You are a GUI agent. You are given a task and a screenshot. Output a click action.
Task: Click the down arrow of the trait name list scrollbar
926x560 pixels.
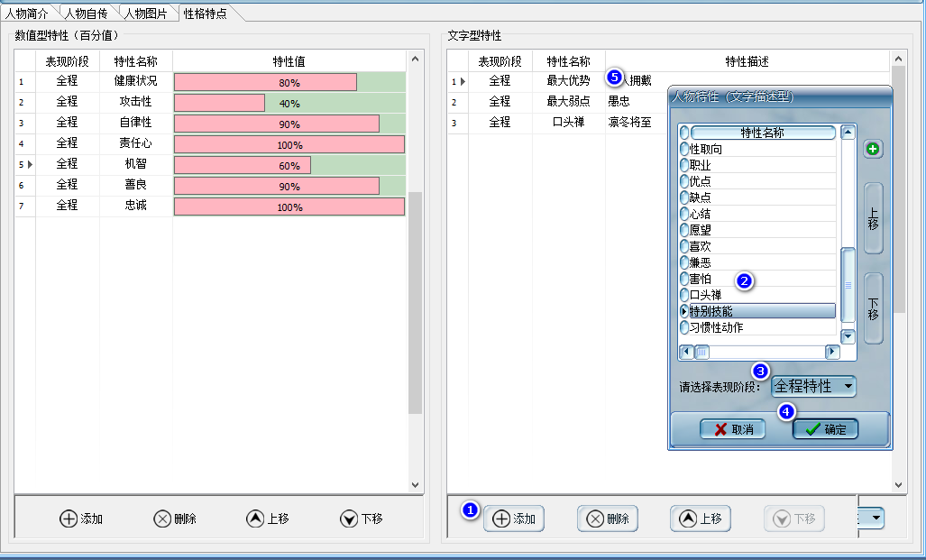(x=848, y=336)
